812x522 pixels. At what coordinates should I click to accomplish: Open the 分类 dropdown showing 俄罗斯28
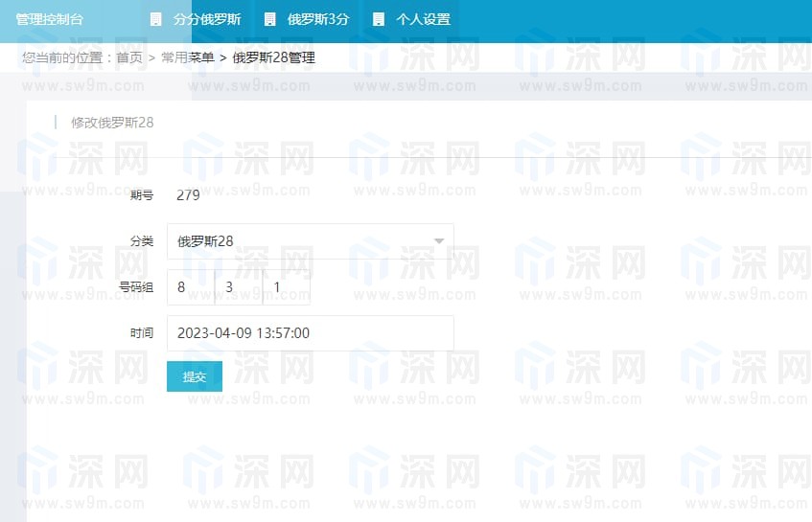point(297,241)
